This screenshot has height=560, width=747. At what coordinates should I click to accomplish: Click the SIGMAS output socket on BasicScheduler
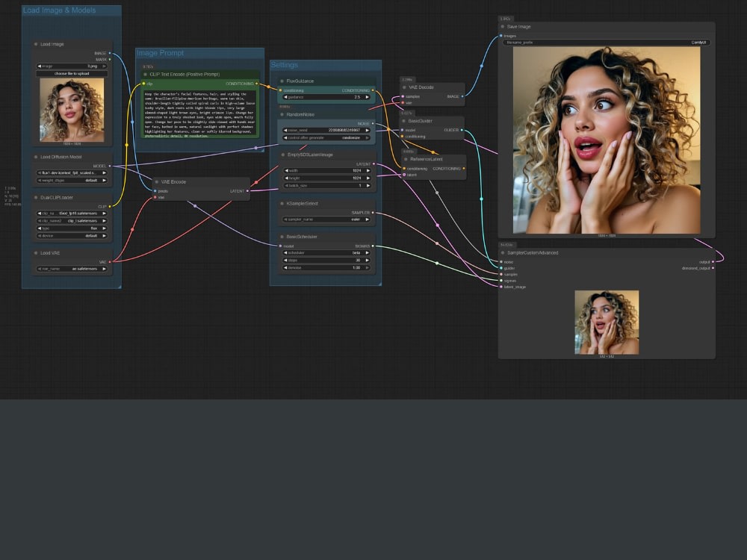373,246
